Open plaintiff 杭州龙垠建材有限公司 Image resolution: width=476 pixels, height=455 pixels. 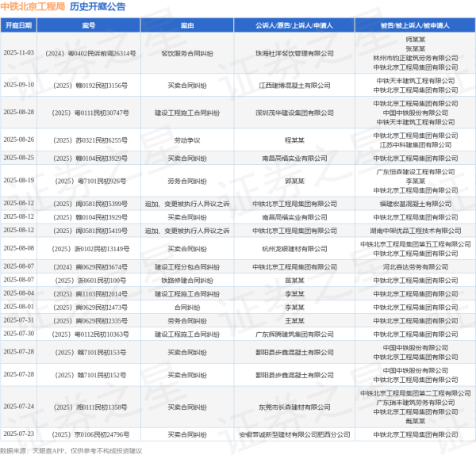(x=294, y=248)
